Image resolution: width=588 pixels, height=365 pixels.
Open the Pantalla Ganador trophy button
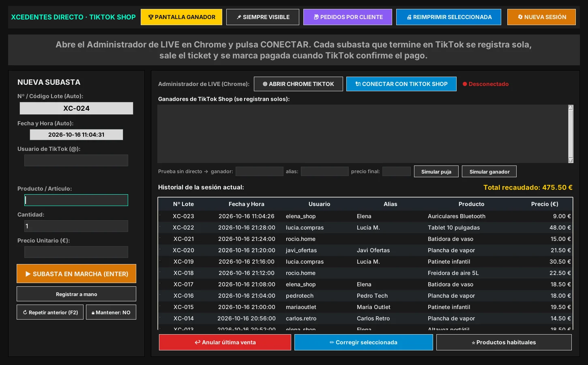(x=181, y=17)
